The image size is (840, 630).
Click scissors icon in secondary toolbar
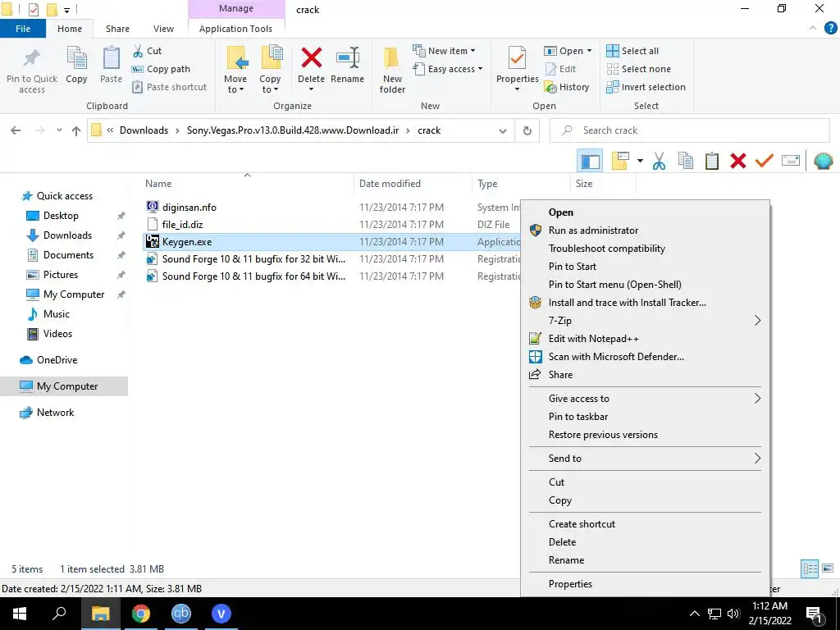(x=659, y=161)
